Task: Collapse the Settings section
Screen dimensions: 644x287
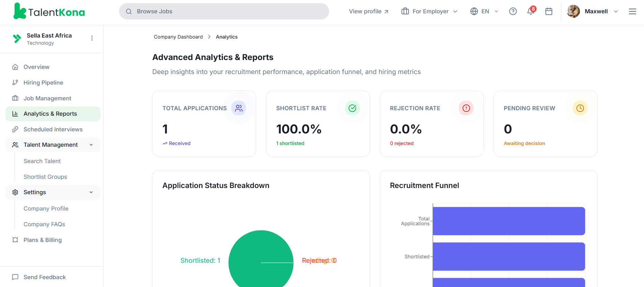Action: 91,192
